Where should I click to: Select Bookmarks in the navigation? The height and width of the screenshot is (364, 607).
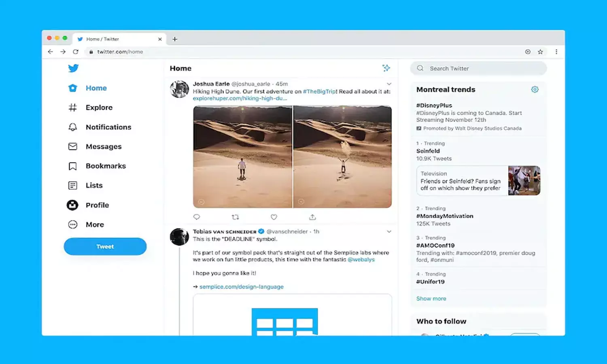pyautogui.click(x=105, y=166)
